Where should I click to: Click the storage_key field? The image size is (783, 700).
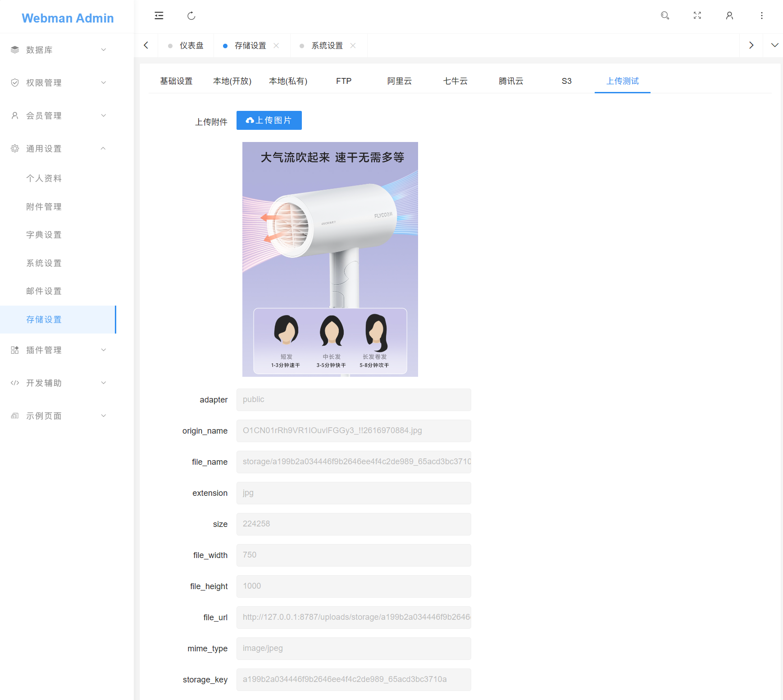tap(354, 680)
